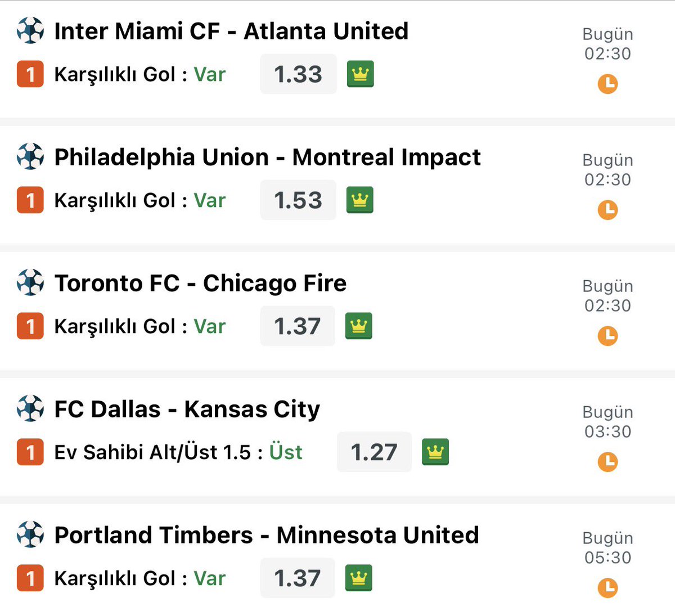Select the 1.33 odds button
675x616 pixels.
pyautogui.click(x=298, y=74)
